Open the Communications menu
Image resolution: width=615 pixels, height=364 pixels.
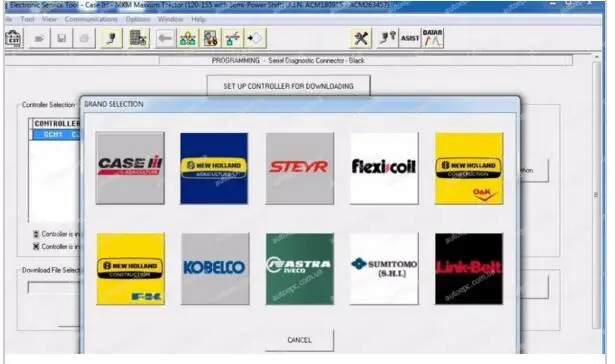point(91,19)
